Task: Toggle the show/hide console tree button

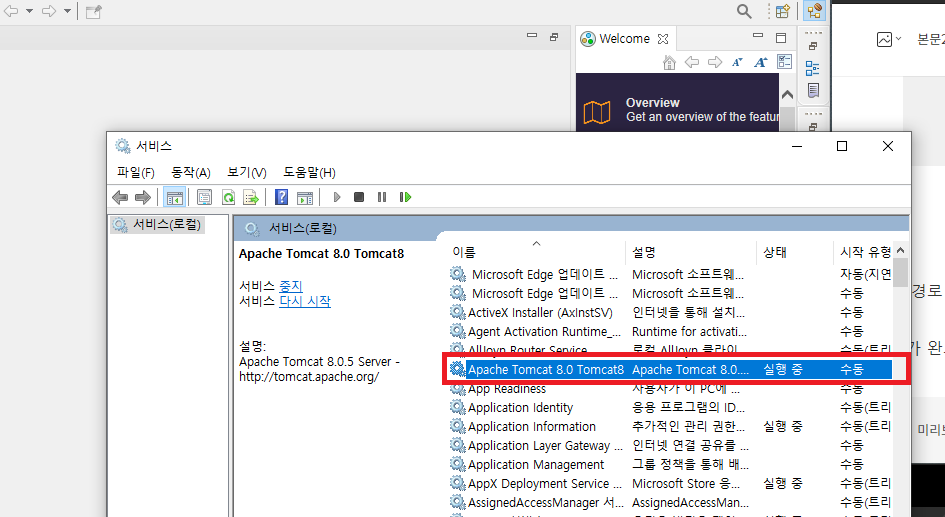Action: 174,197
